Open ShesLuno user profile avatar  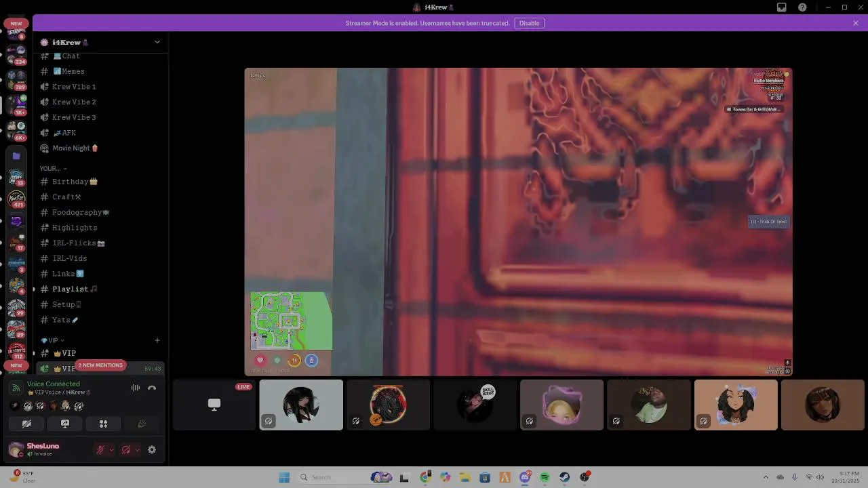(16, 449)
